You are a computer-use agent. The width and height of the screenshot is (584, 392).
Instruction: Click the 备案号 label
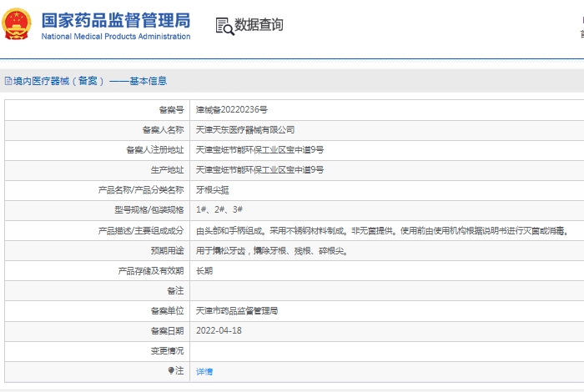coord(171,110)
